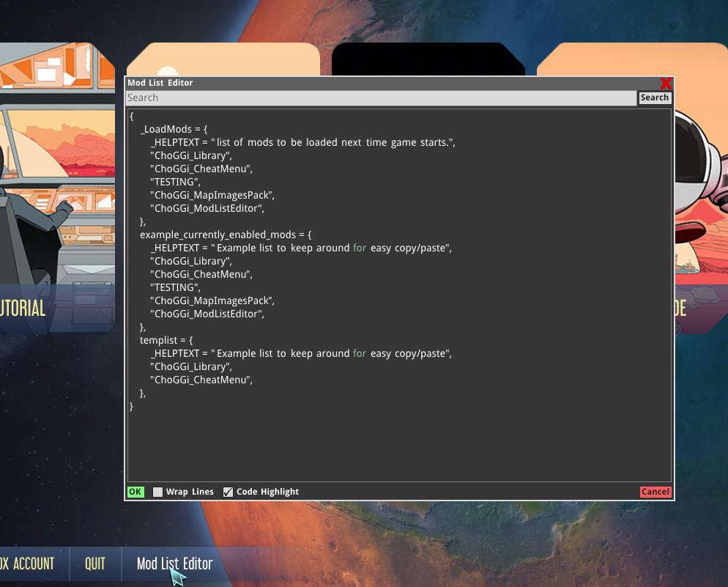Open the Mod List Editor menu entry
Screen dimensions: 728x587
pos(174,564)
